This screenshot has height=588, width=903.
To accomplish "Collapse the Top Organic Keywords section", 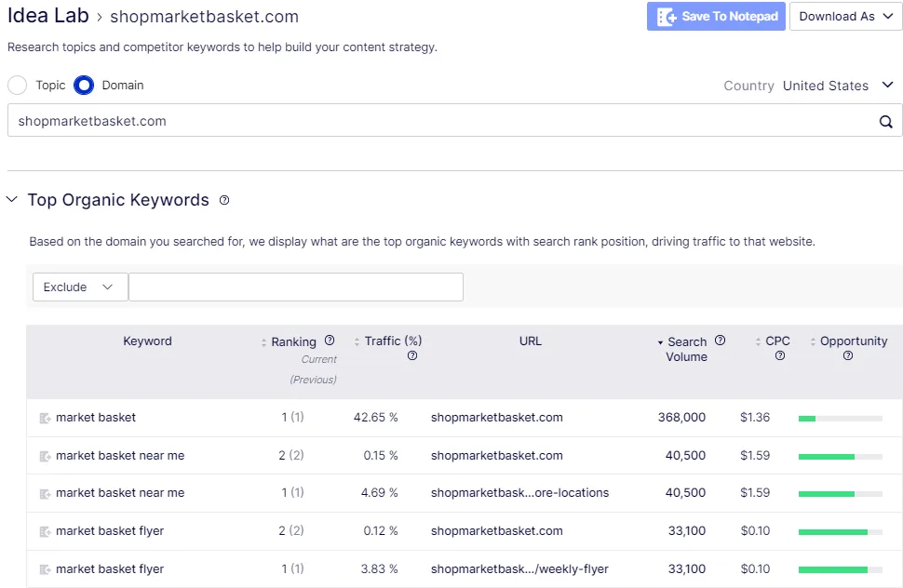I will (x=11, y=200).
